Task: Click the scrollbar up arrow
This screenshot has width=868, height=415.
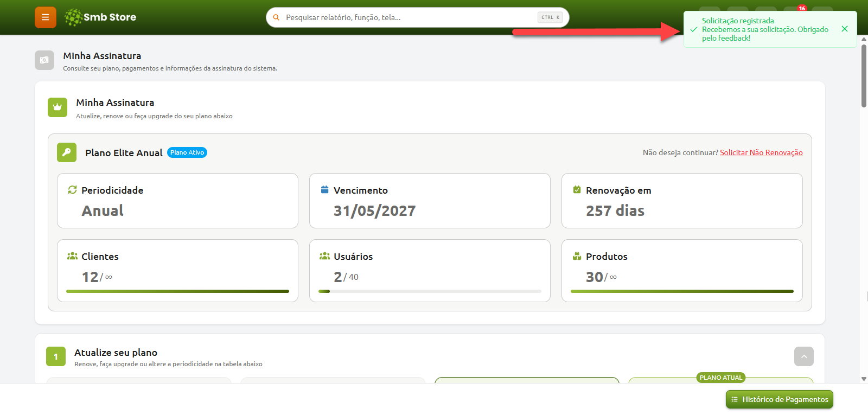Action: [864, 39]
